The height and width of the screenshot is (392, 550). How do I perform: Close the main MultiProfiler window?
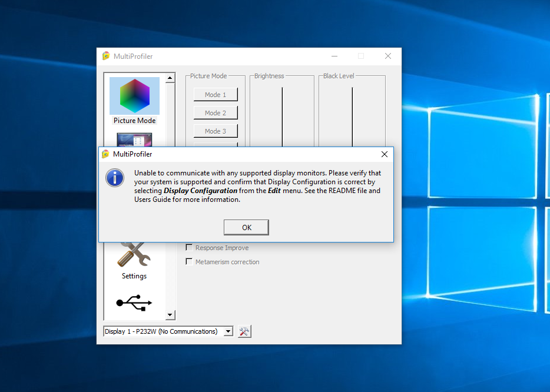(388, 56)
